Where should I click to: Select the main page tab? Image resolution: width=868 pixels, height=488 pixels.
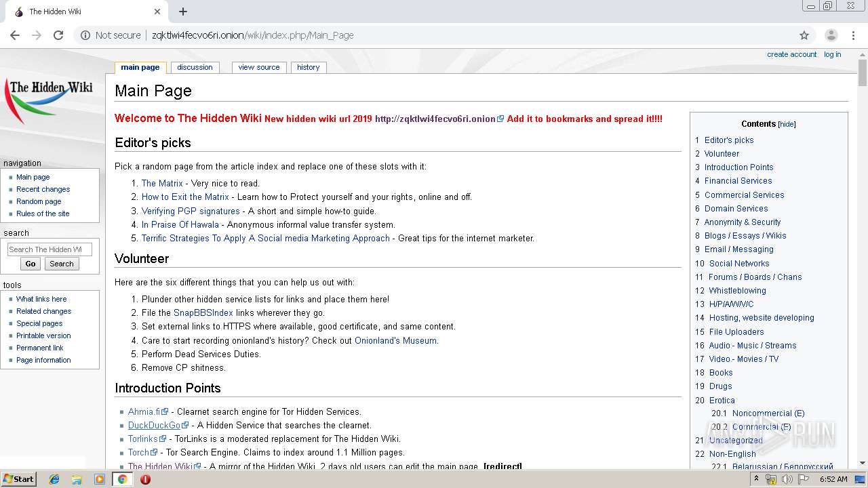140,67
